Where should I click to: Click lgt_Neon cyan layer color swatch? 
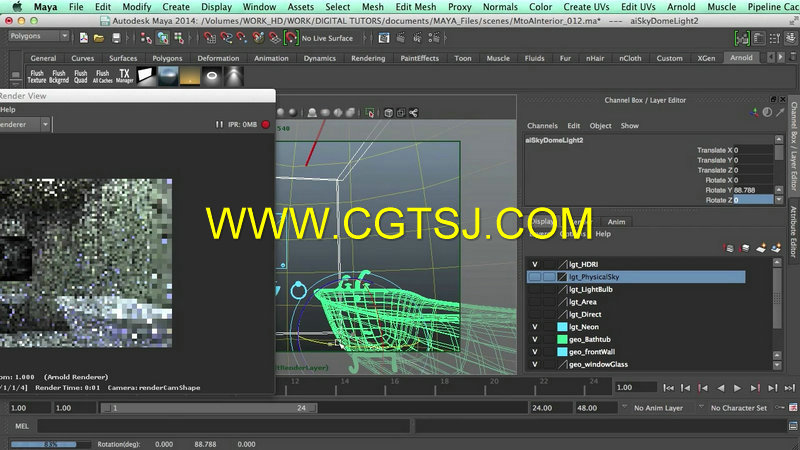(562, 327)
